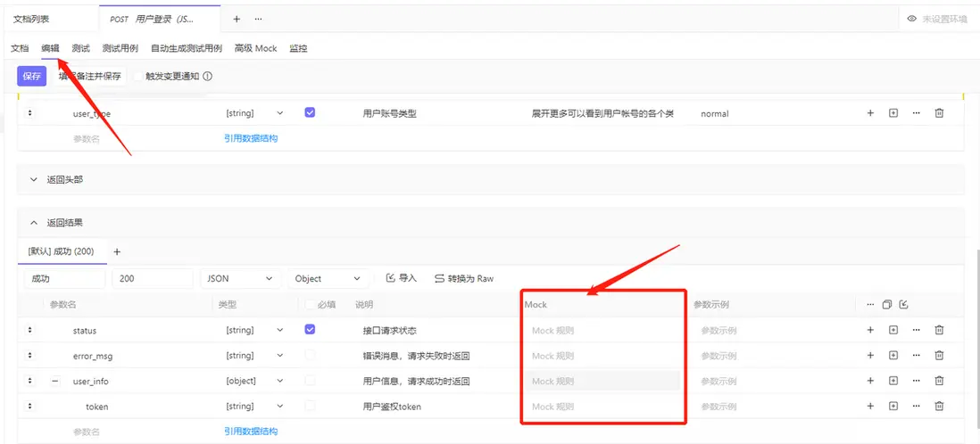Image resolution: width=980 pixels, height=444 pixels.
Task: Delete the token parameter row
Action: (x=939, y=406)
